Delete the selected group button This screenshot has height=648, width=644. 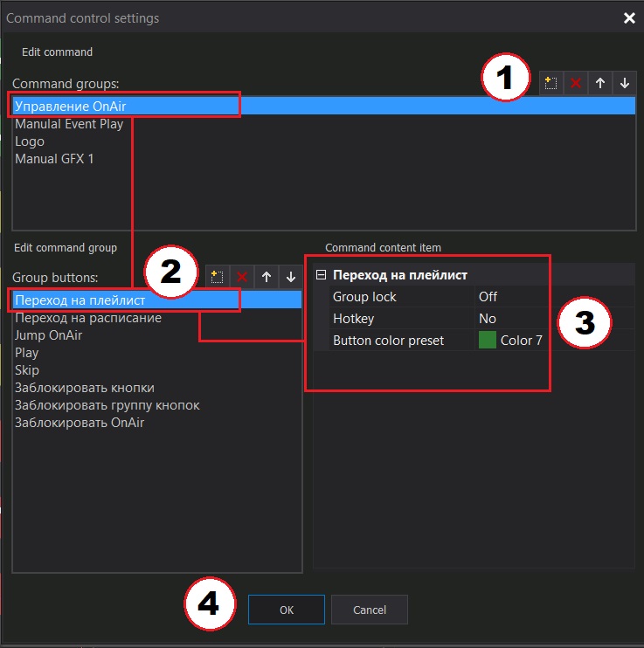(x=242, y=277)
